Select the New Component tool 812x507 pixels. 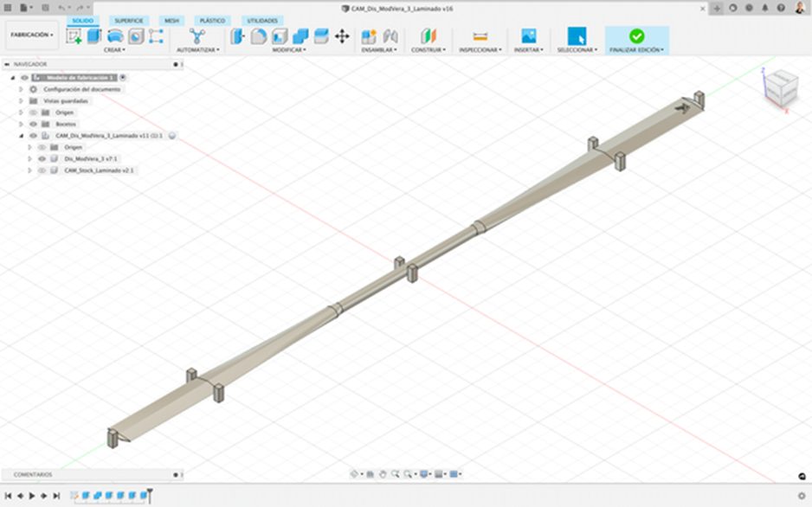[369, 36]
